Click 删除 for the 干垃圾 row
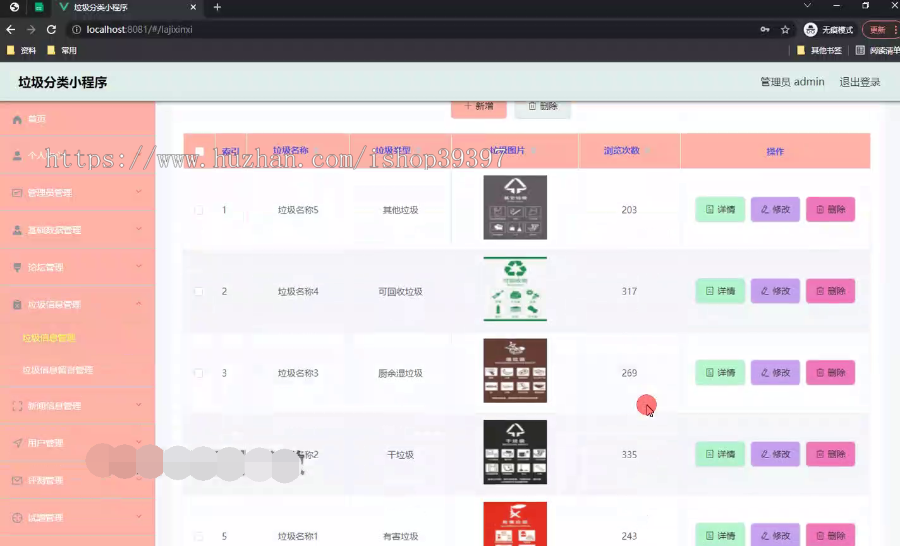 point(831,454)
